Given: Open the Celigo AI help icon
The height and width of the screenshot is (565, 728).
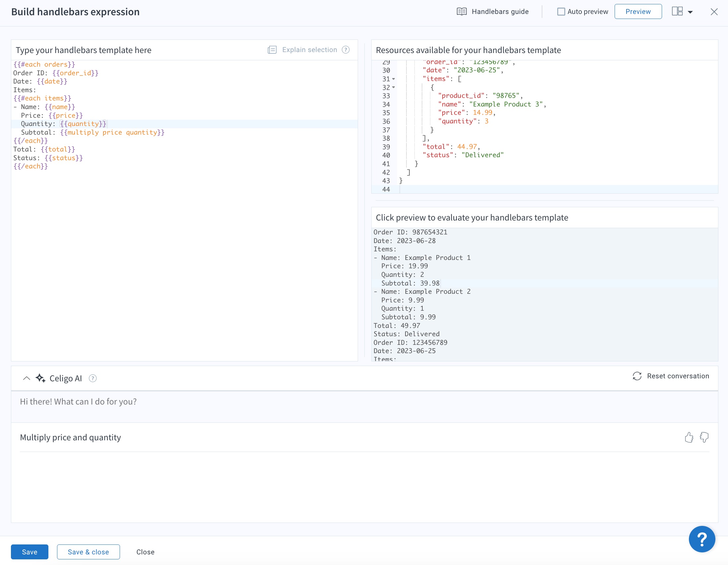Looking at the screenshot, I should tap(93, 378).
